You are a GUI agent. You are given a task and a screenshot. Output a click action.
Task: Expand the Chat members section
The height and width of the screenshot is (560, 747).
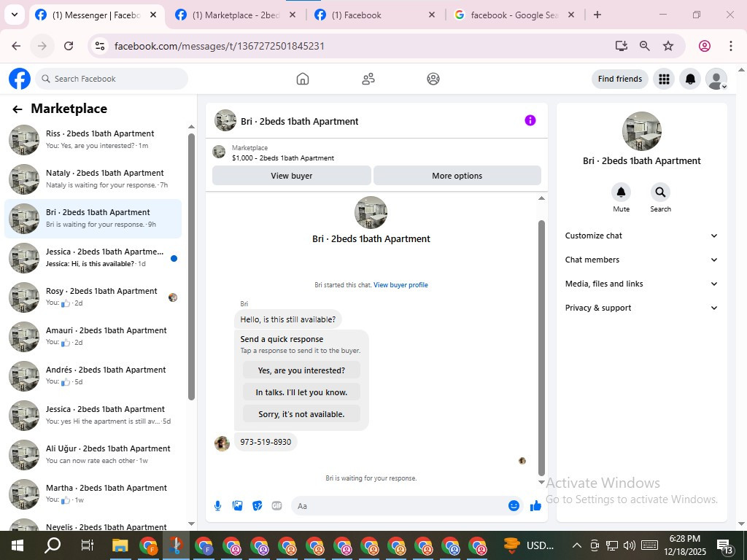point(641,260)
